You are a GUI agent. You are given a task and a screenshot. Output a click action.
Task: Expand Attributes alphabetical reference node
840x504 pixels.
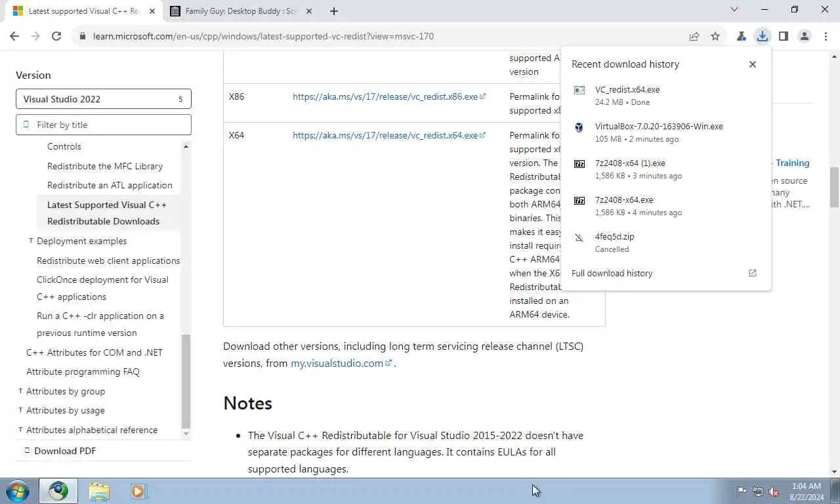click(x=20, y=430)
